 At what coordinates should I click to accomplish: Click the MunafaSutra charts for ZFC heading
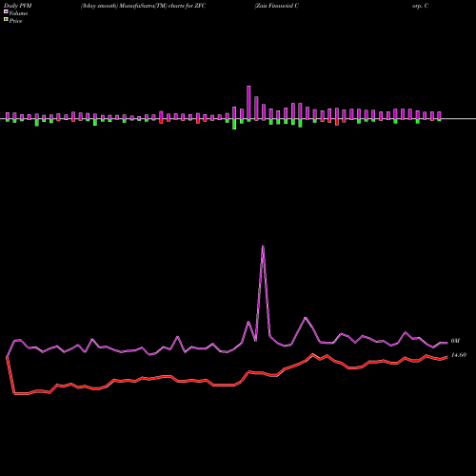tap(143, 6)
